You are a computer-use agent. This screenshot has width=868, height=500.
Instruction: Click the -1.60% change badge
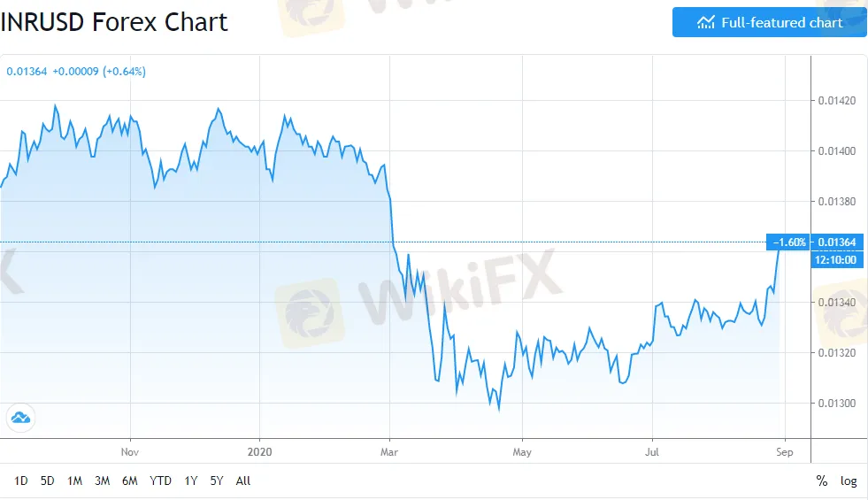click(790, 242)
